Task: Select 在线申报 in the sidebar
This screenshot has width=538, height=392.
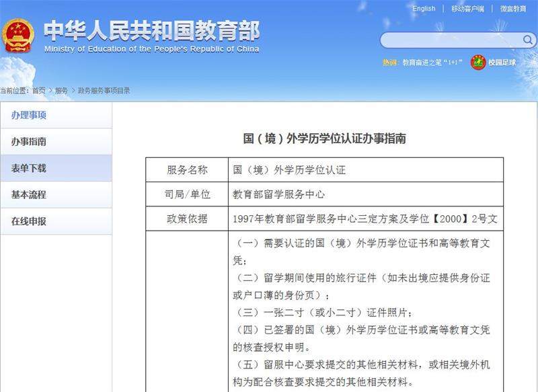Action: (56, 221)
